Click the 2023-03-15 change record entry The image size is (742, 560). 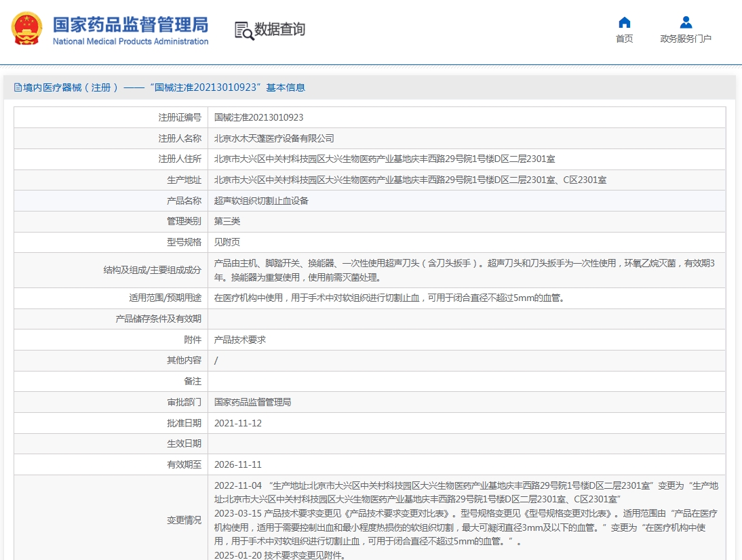tap(466, 527)
